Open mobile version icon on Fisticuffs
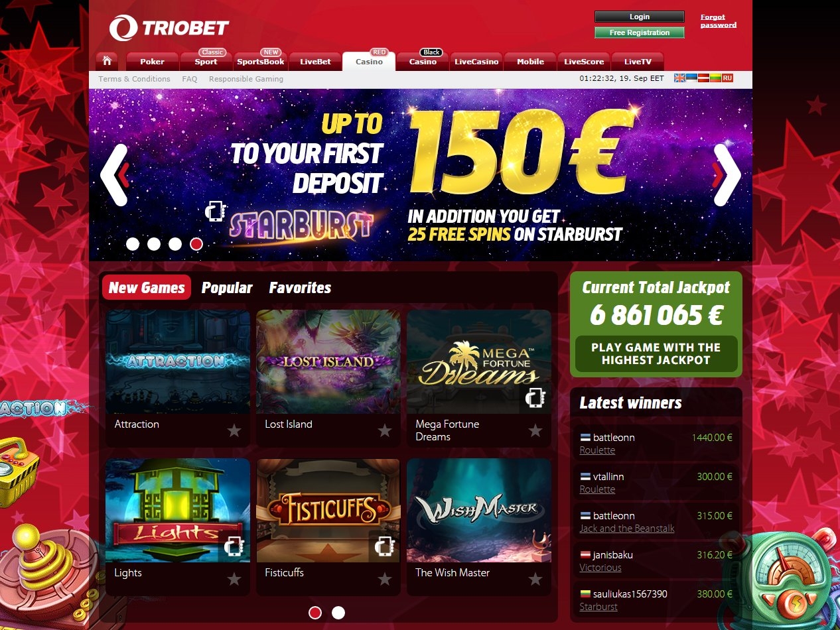The height and width of the screenshot is (630, 840). pyautogui.click(x=384, y=546)
